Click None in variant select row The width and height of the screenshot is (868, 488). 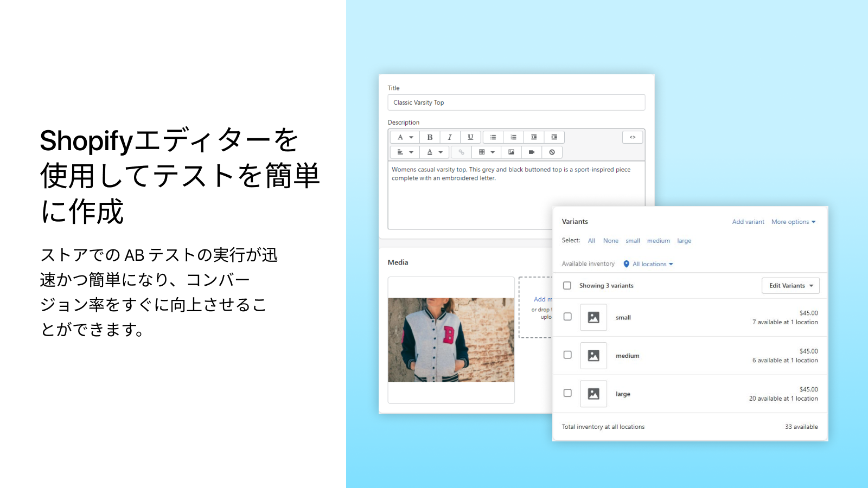click(x=611, y=241)
